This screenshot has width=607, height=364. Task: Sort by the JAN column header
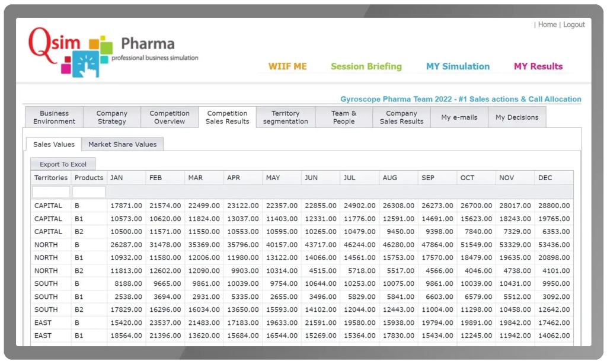pyautogui.click(x=126, y=178)
